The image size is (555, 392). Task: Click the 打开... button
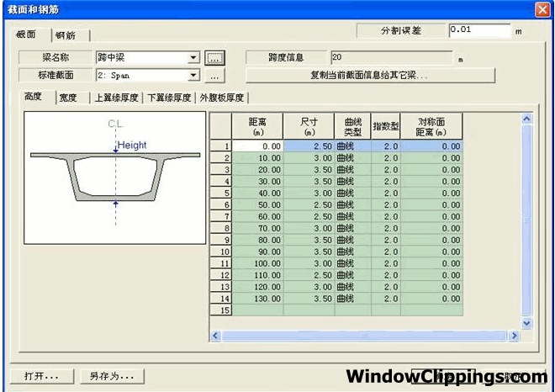click(x=42, y=376)
